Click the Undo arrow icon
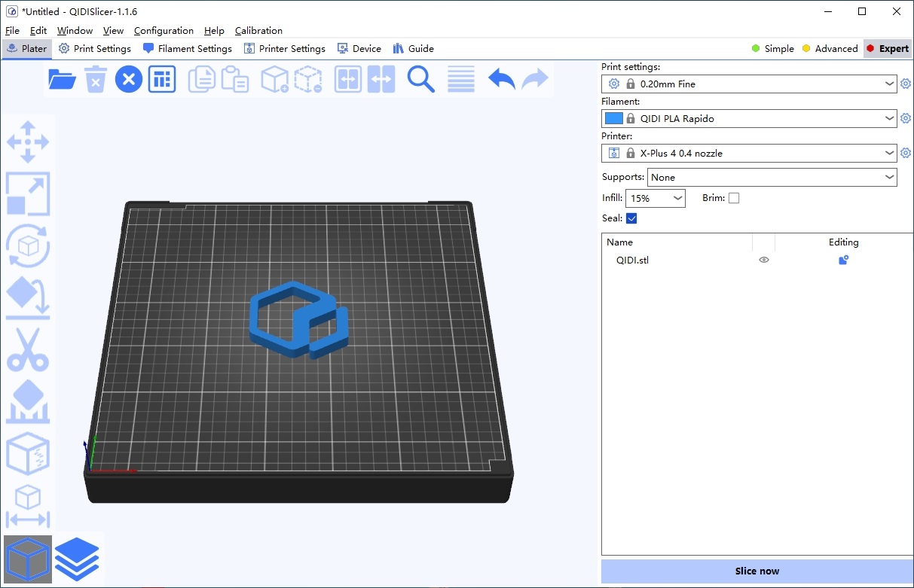 coord(501,79)
